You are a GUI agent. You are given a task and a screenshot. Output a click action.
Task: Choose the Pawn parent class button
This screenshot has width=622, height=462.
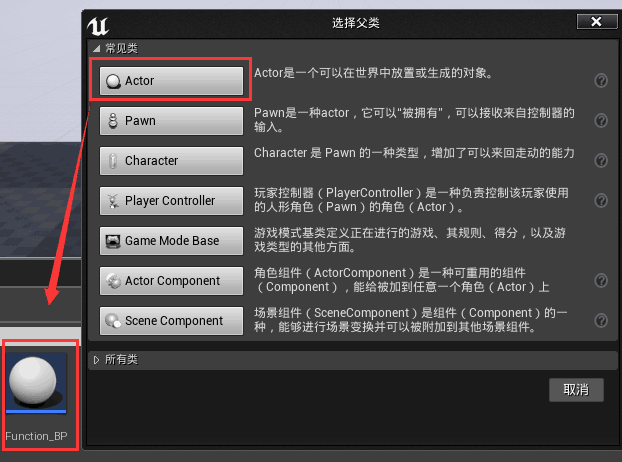tap(171, 121)
